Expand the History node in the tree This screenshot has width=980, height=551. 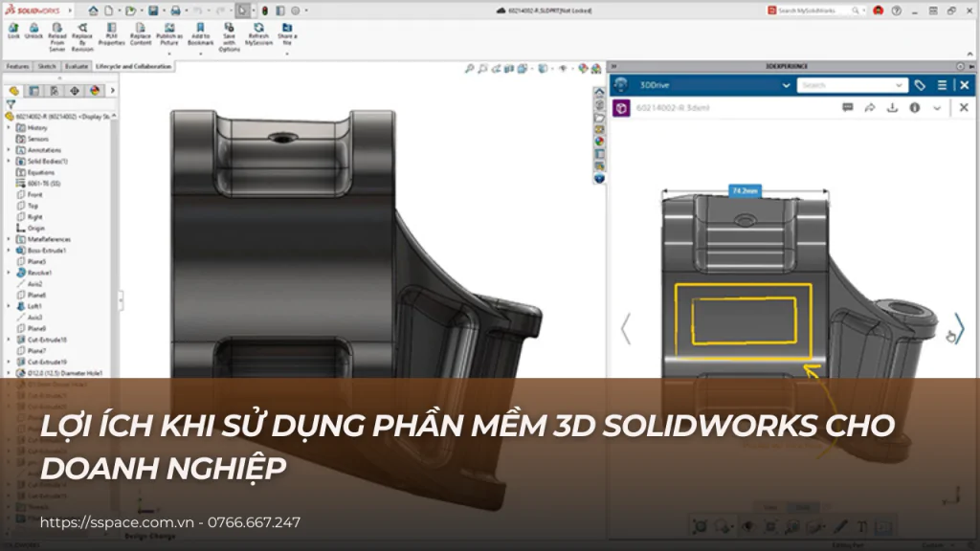pyautogui.click(x=9, y=127)
